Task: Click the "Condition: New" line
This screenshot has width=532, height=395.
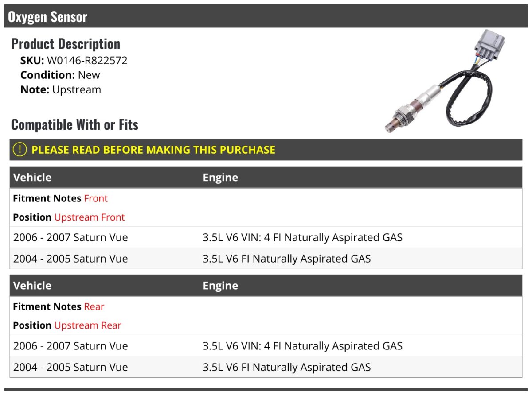Action: coord(60,75)
